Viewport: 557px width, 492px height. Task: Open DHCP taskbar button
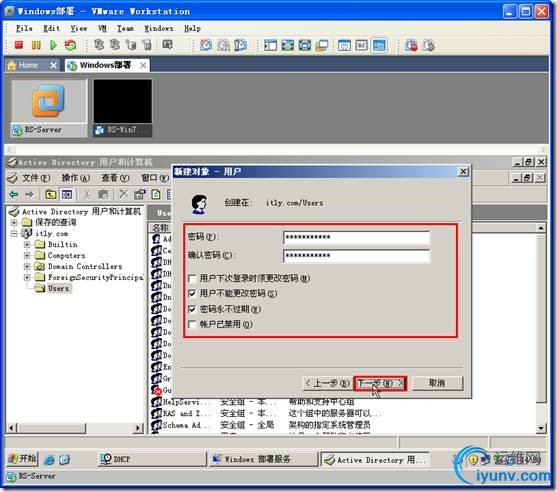point(152,459)
